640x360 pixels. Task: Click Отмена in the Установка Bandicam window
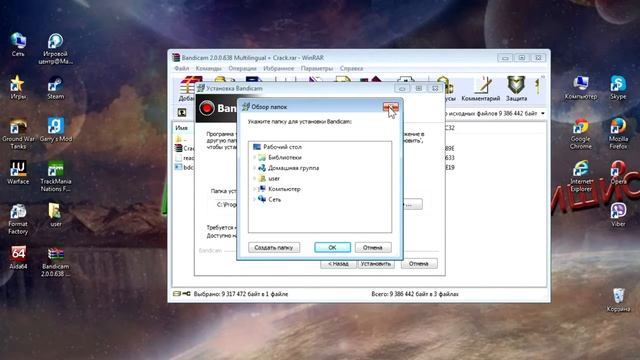point(419,264)
